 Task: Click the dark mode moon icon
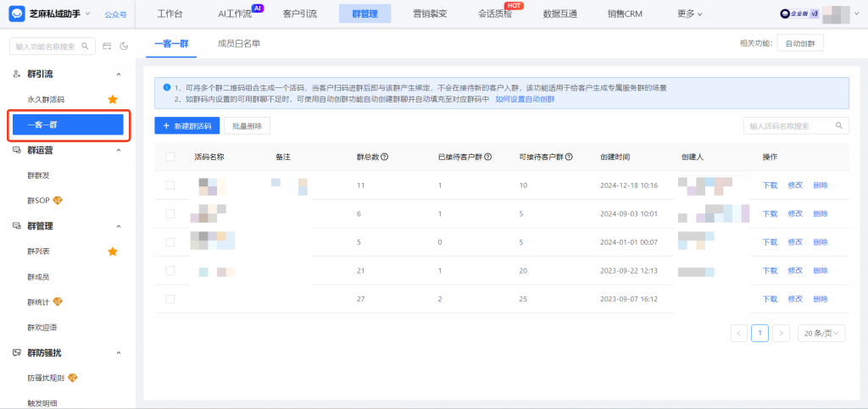tap(124, 47)
